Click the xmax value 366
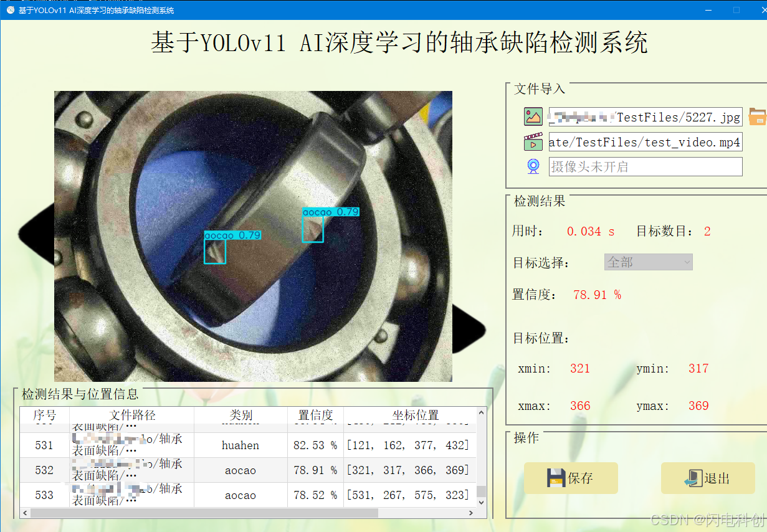The width and height of the screenshot is (767, 532). pyautogui.click(x=580, y=406)
